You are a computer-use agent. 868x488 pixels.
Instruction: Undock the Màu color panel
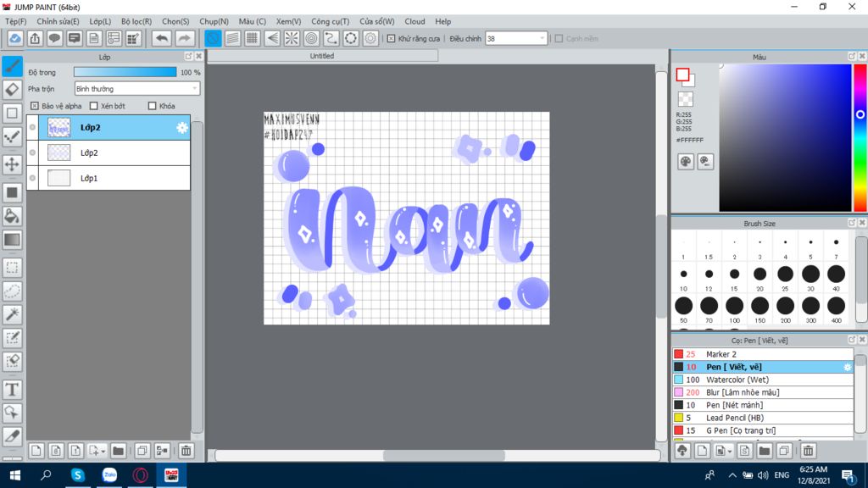point(852,57)
